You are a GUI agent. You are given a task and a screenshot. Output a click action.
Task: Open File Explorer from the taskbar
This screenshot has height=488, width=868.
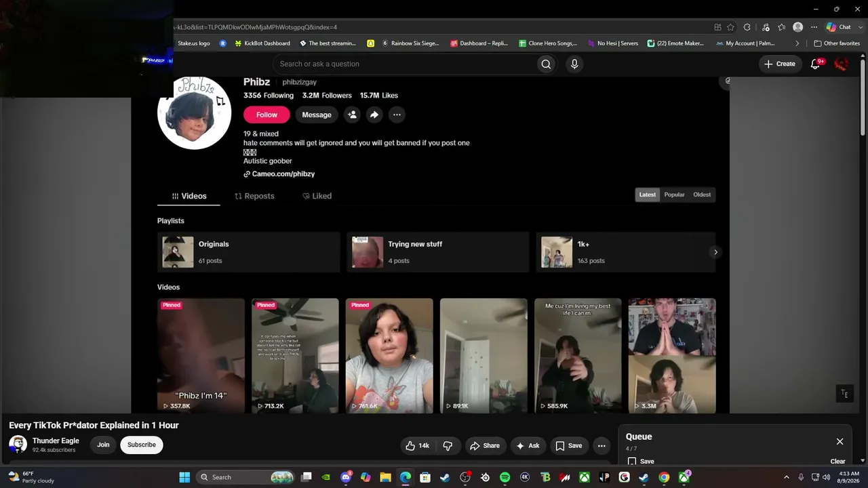[x=385, y=477]
